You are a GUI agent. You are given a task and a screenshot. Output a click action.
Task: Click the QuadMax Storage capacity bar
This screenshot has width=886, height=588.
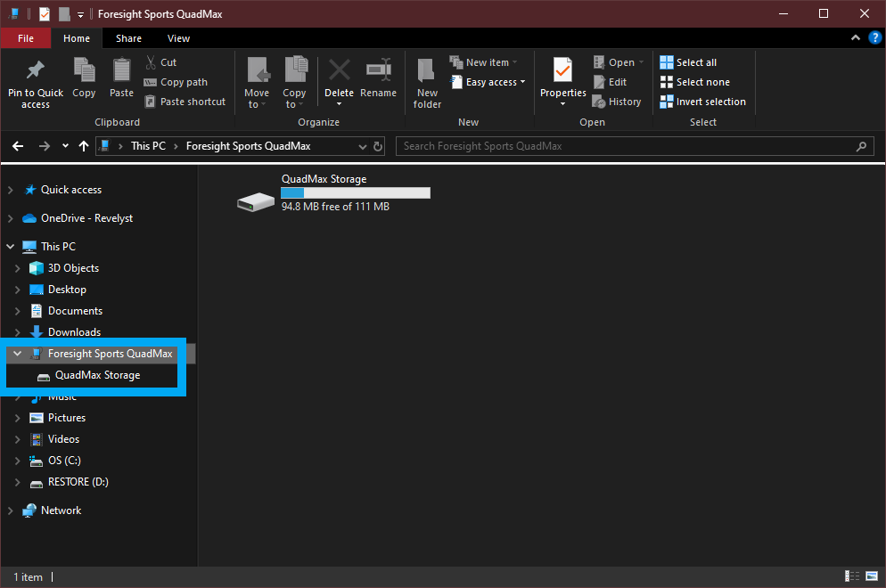tap(356, 193)
